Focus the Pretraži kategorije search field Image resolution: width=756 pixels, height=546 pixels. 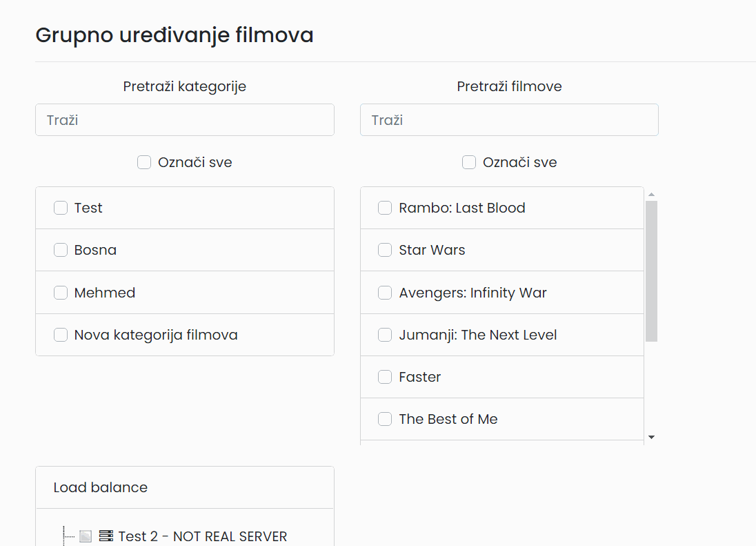click(185, 119)
